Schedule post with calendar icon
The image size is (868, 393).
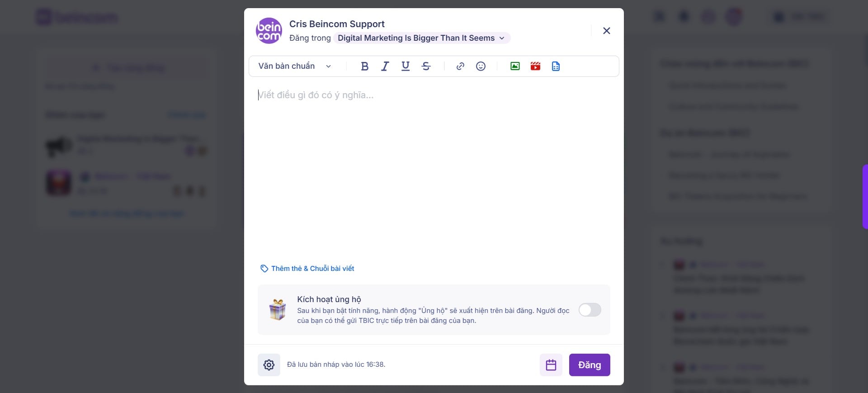tap(551, 365)
